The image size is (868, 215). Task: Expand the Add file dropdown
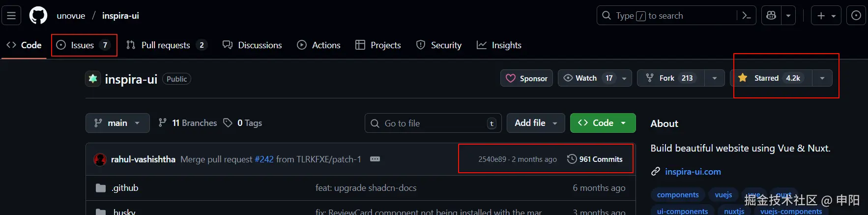point(535,123)
